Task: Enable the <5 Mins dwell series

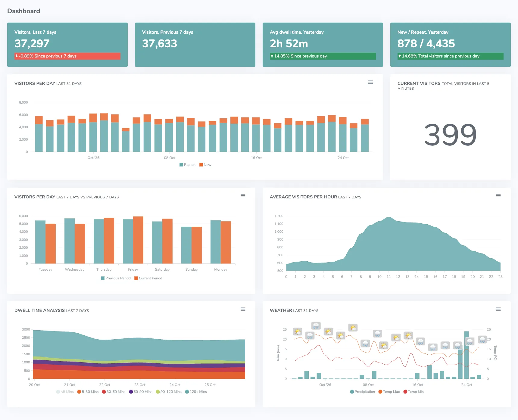Action: tap(65, 392)
